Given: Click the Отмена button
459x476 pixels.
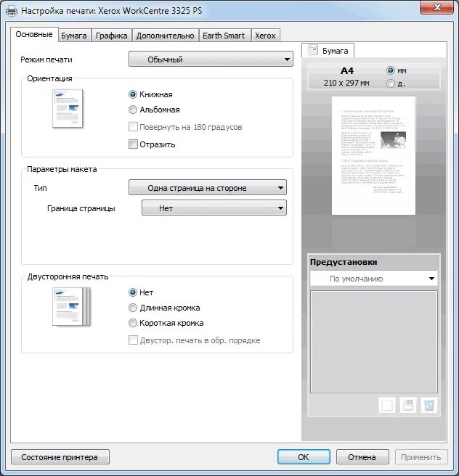Looking at the screenshot, I should [362, 457].
